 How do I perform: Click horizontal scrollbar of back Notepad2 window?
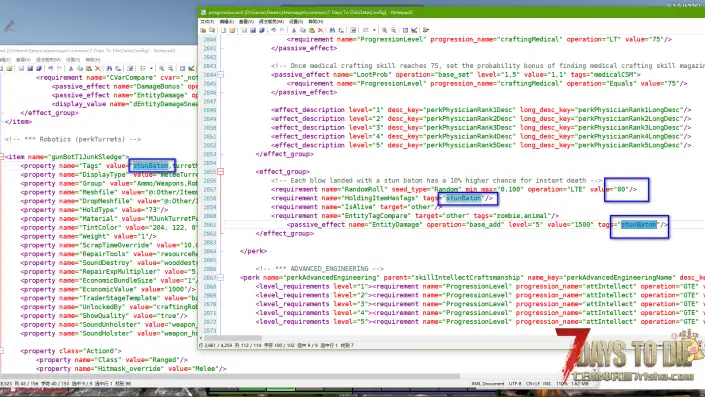pyautogui.click(x=229, y=376)
